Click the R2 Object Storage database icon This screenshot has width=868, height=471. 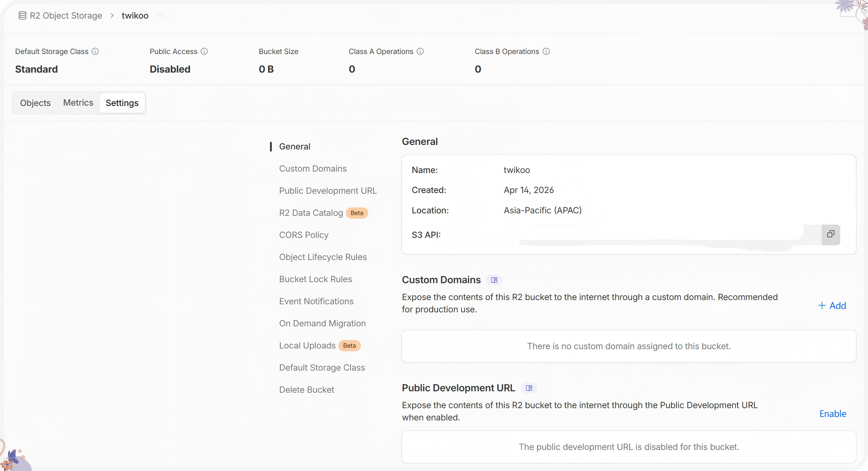point(22,16)
